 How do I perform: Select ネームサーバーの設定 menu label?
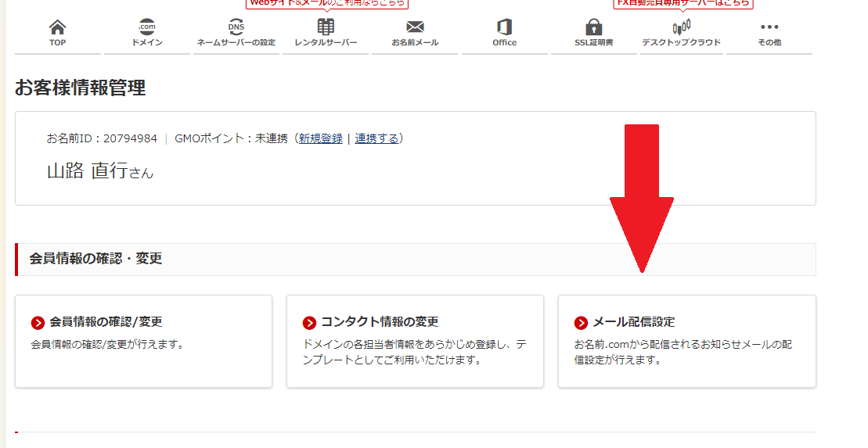point(236,42)
